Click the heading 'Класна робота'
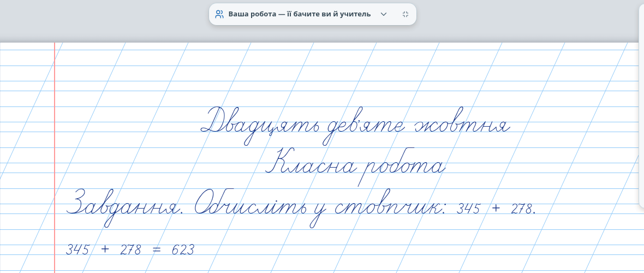Image resolution: width=644 pixels, height=273 pixels. pyautogui.click(x=356, y=167)
